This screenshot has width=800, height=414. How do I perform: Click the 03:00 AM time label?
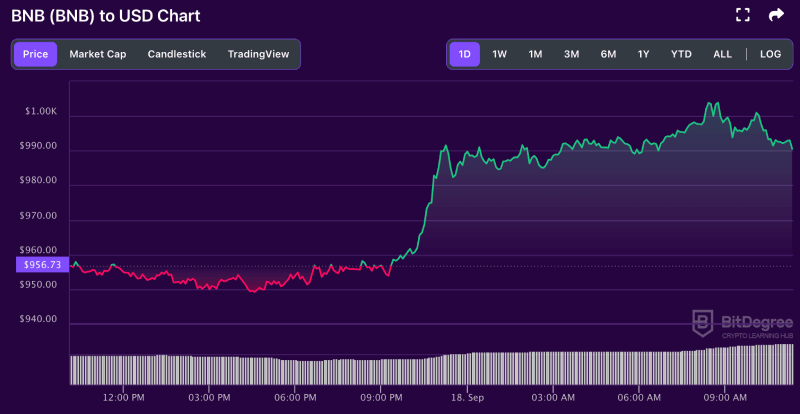(553, 397)
